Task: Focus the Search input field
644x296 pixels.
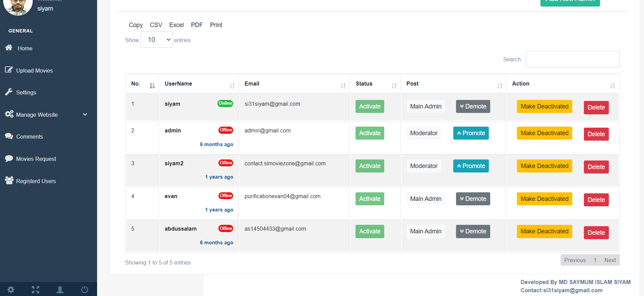Action: [x=573, y=59]
